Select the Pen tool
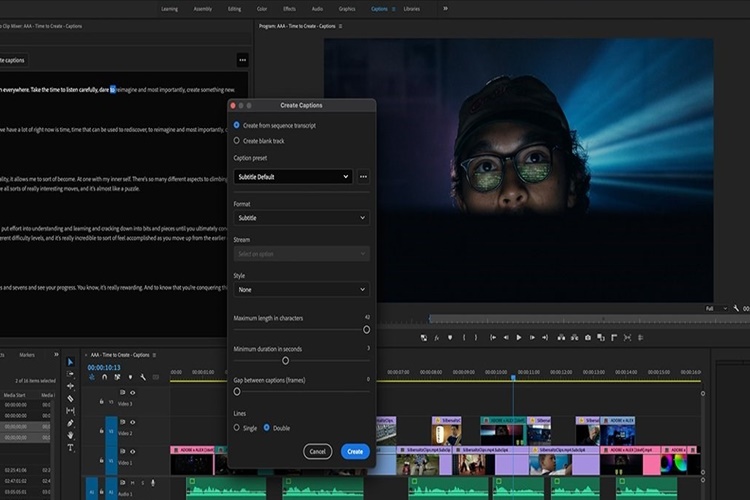Viewport: 750px width, 500px height. click(x=70, y=423)
